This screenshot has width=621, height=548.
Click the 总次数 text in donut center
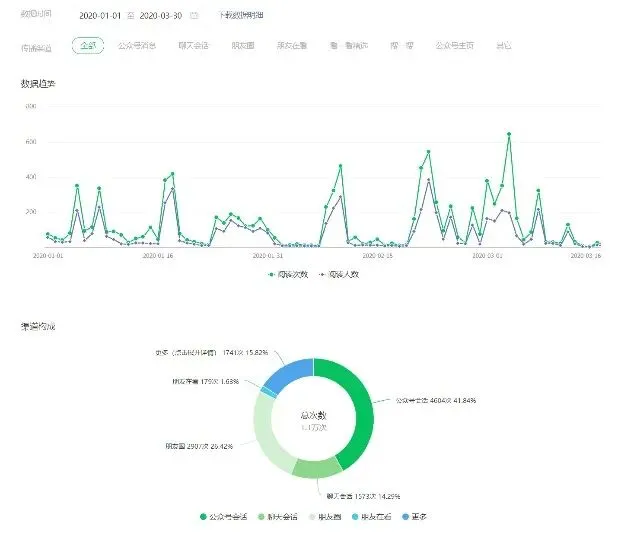pyautogui.click(x=314, y=415)
